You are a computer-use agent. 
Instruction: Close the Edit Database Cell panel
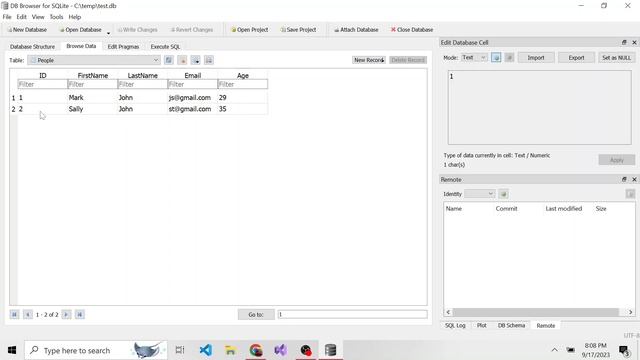634,42
